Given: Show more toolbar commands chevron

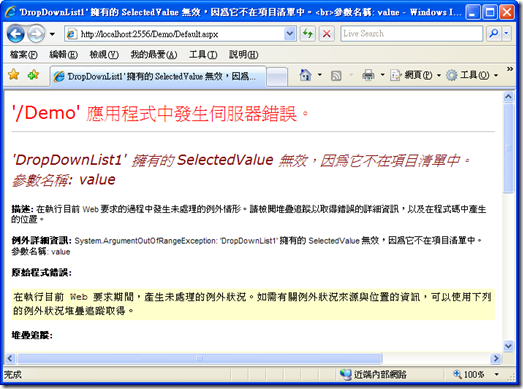Looking at the screenshot, I should click(x=510, y=69).
